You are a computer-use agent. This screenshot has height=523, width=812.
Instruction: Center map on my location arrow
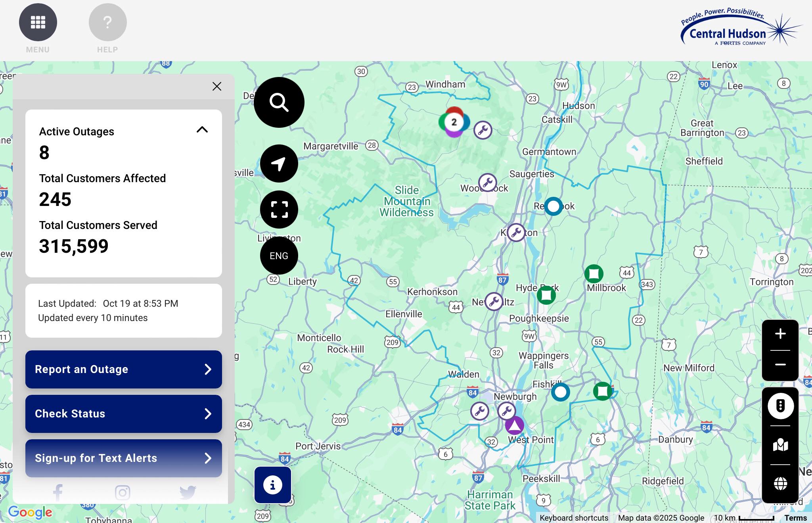coord(279,163)
